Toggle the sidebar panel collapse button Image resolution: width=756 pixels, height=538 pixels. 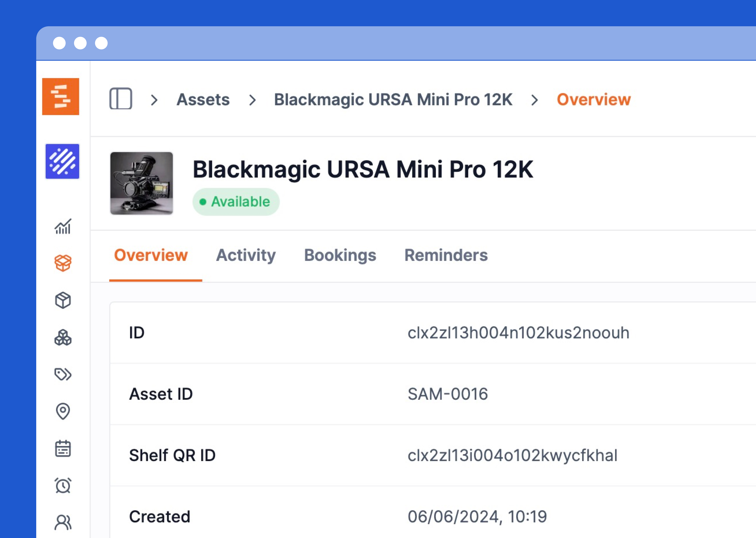121,99
